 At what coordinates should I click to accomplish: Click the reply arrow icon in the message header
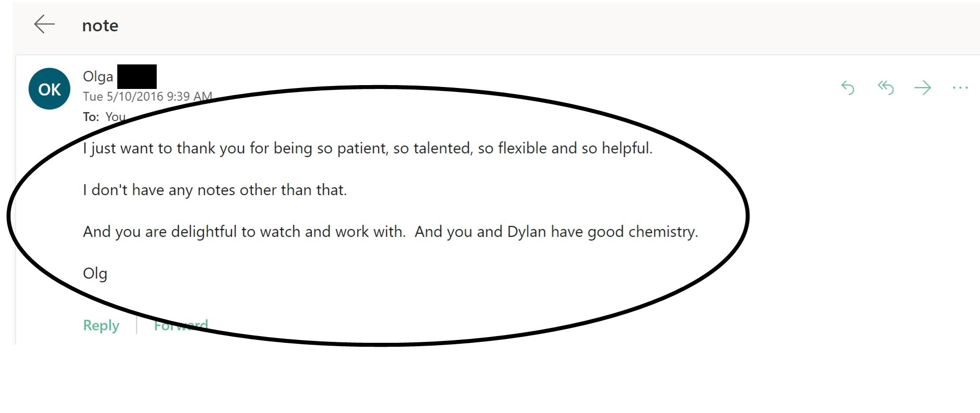848,88
